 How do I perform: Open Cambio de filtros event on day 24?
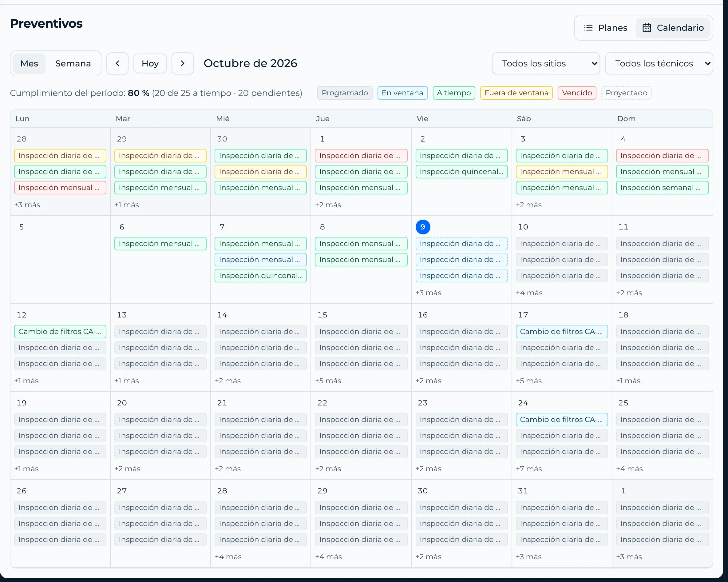(x=562, y=420)
